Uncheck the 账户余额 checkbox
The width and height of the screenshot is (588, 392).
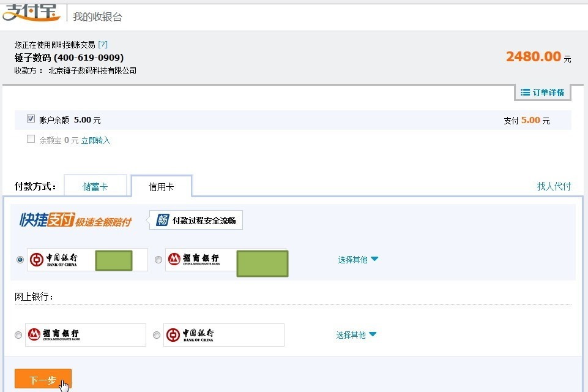[31, 119]
